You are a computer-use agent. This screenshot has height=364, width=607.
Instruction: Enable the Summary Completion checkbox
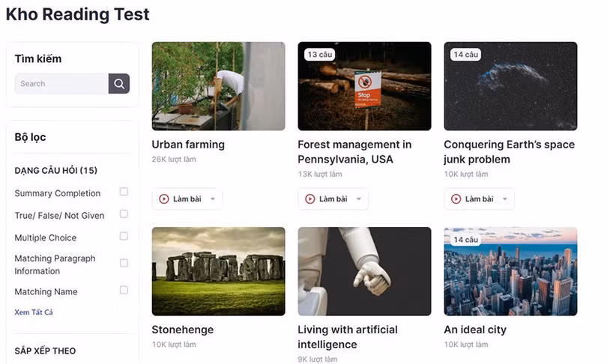[x=124, y=192]
